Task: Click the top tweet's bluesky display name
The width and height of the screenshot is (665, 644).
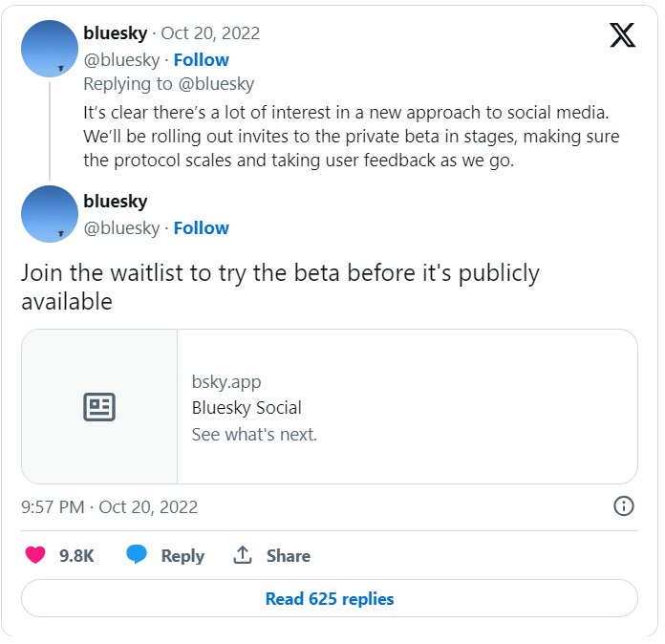Action: 116,33
